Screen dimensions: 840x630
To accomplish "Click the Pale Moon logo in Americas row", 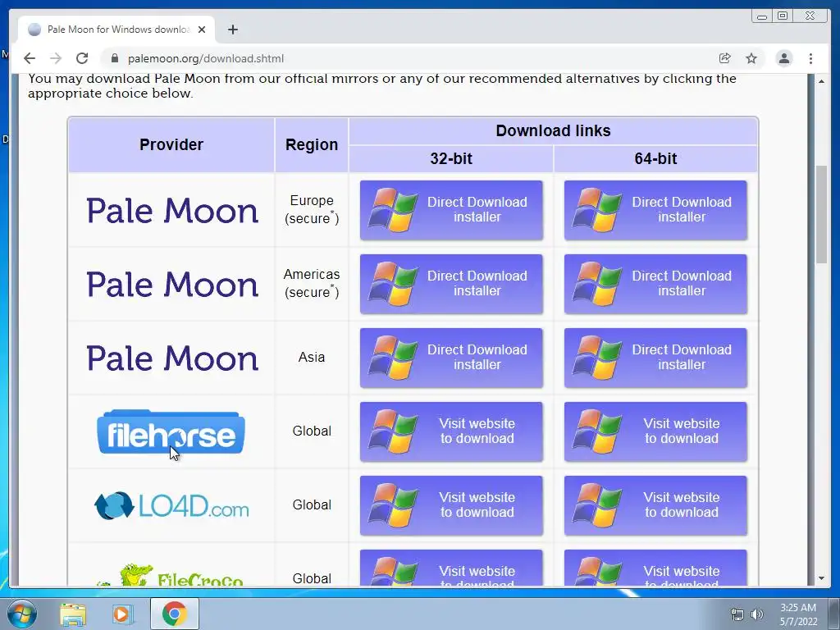I will pyautogui.click(x=172, y=284).
